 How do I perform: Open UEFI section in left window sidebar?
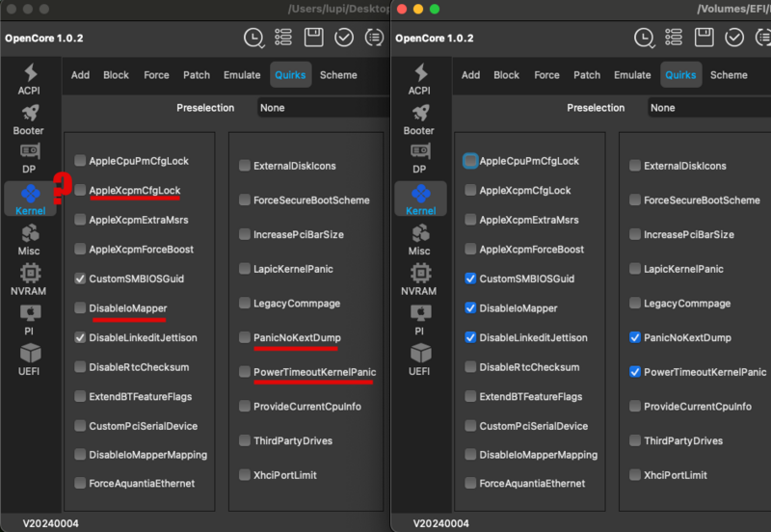(30, 359)
